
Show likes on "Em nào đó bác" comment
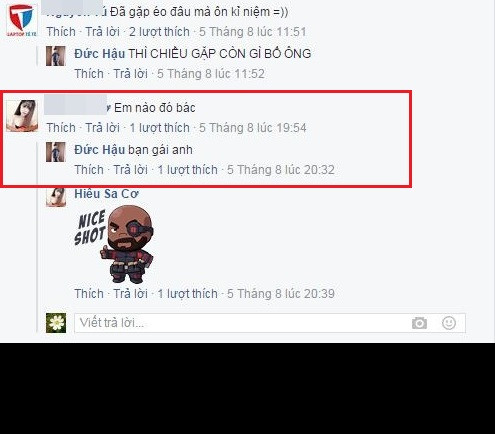[159, 128]
